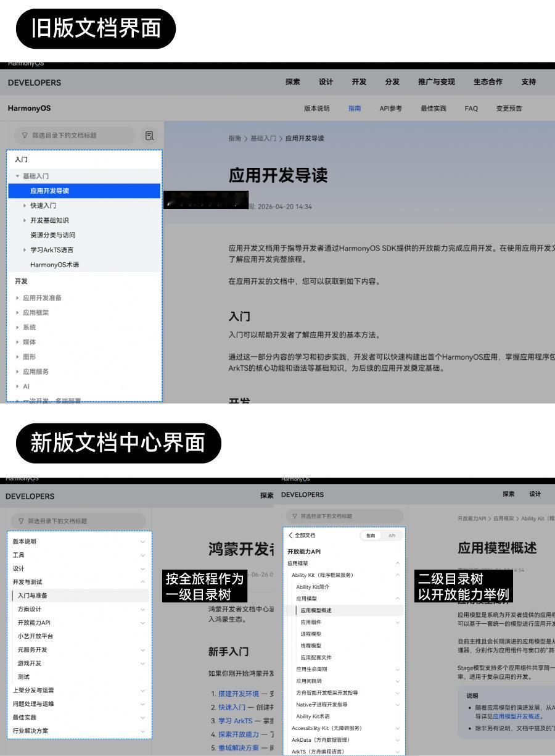555x756 pixels.
Task: Select the 指南 tab in the old-version sub navigation
Action: pyautogui.click(x=355, y=109)
